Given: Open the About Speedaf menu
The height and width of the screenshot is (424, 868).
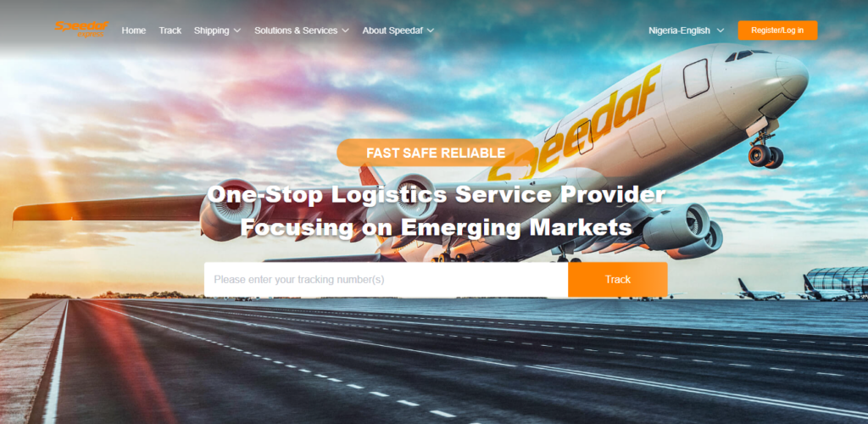Looking at the screenshot, I should click(x=393, y=31).
